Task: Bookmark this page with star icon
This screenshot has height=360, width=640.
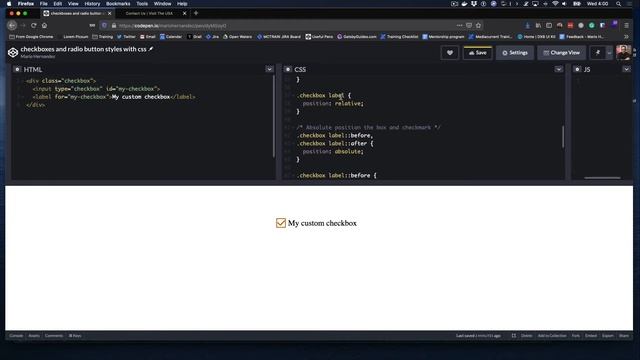Action: click(478, 25)
